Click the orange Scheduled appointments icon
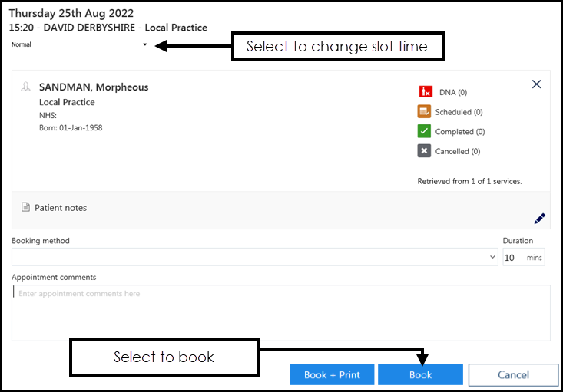This screenshot has height=392, width=563. coord(425,112)
